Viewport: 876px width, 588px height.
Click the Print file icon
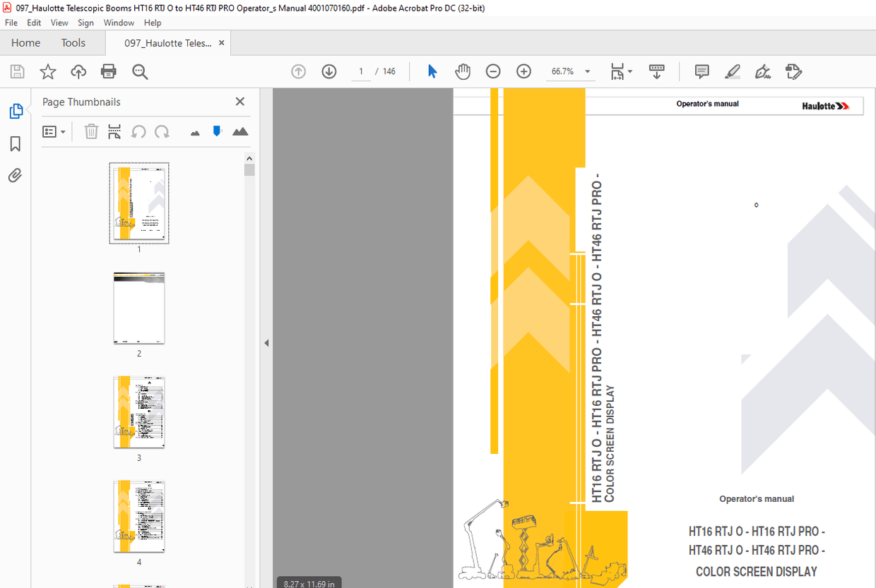pos(108,71)
